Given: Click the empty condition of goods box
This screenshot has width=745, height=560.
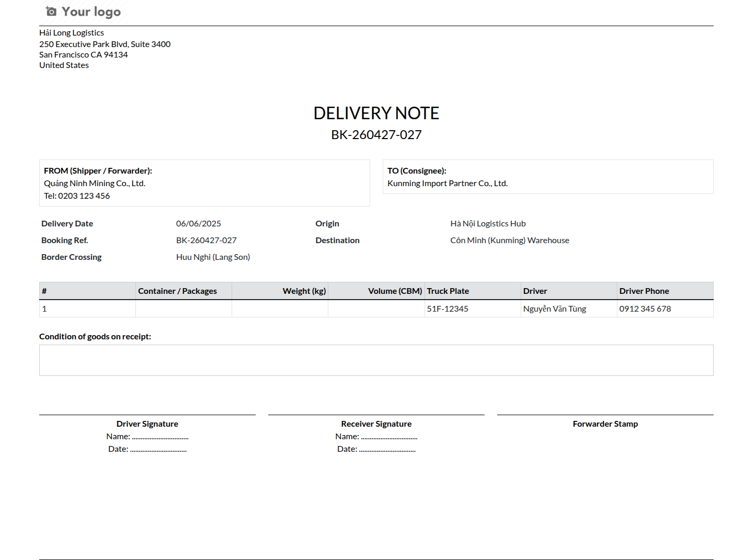Looking at the screenshot, I should point(376,360).
